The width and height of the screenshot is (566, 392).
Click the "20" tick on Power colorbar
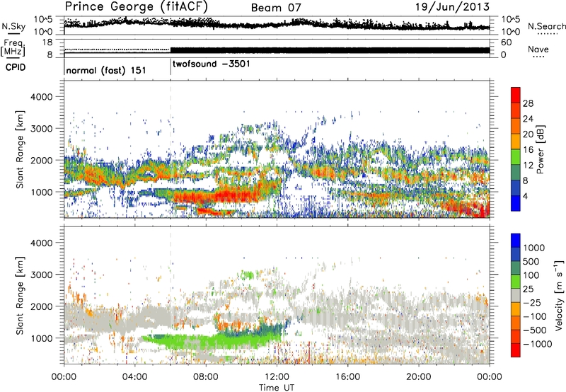[x=528, y=134]
